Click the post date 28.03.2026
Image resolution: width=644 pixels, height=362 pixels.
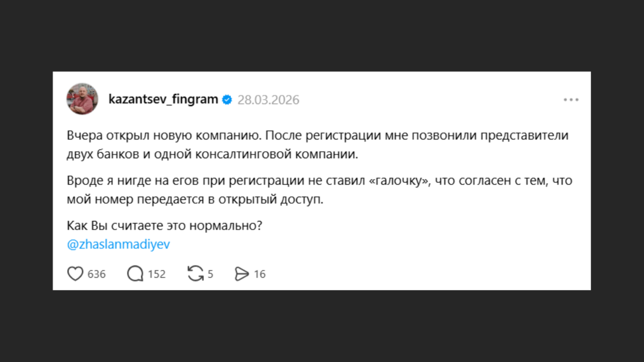tap(268, 100)
